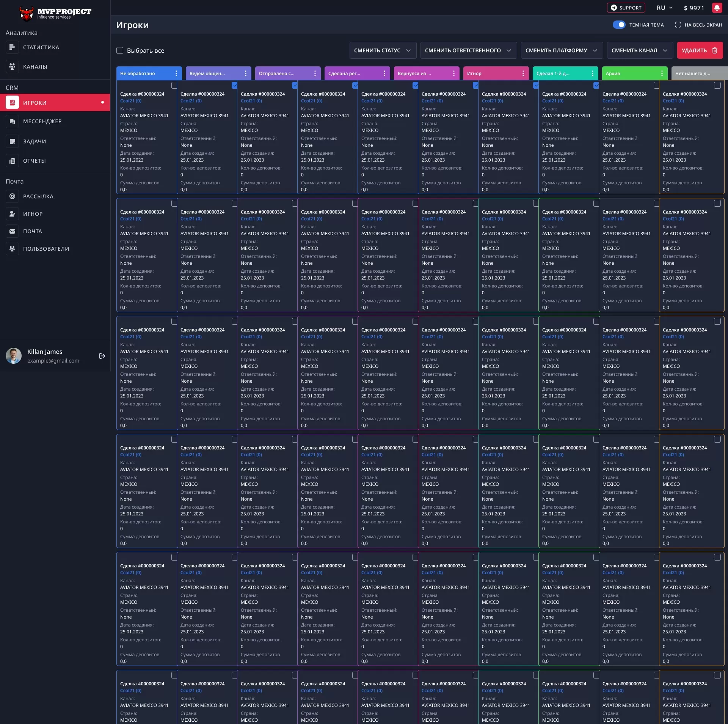Viewport: 728px width, 724px height.
Task: Toggle the Тёмная тема switch
Action: pyautogui.click(x=619, y=25)
